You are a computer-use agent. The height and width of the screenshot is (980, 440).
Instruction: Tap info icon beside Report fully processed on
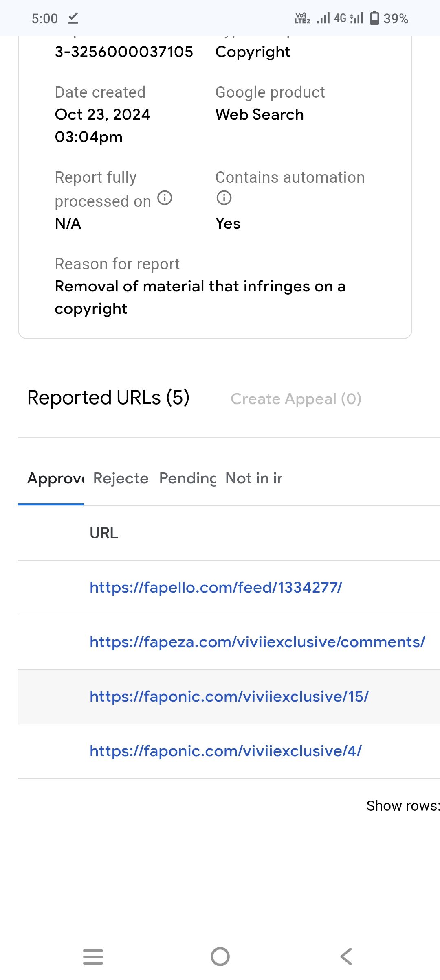tap(165, 198)
